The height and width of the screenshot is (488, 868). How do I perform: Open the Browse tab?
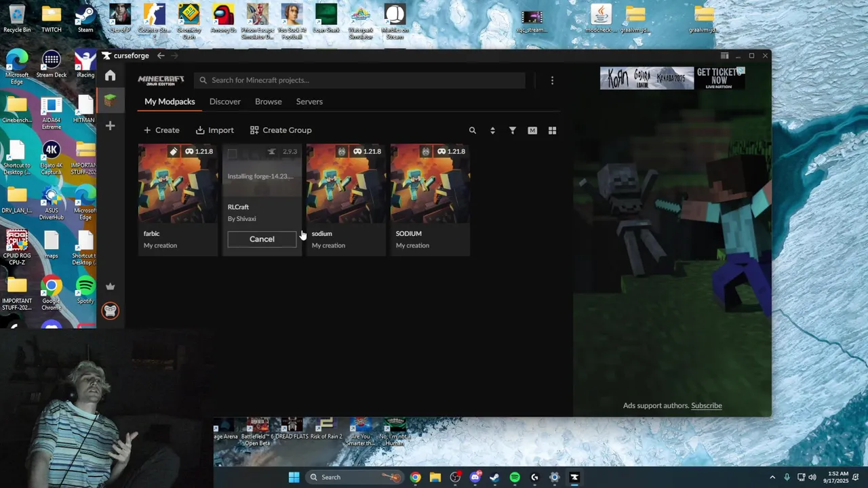[x=269, y=102]
